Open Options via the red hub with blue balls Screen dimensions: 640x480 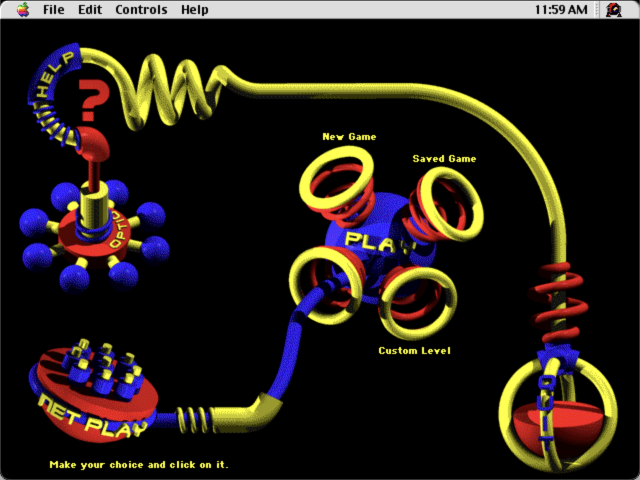coord(95,236)
